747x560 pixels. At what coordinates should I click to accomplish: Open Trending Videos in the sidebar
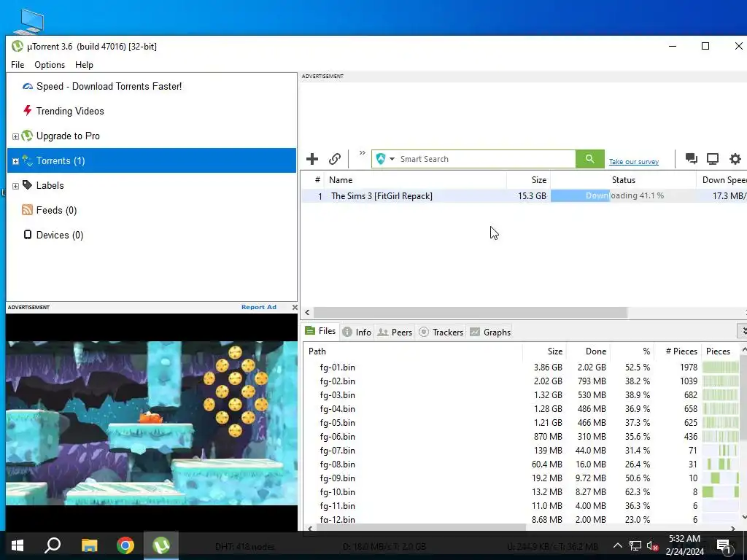70,111
